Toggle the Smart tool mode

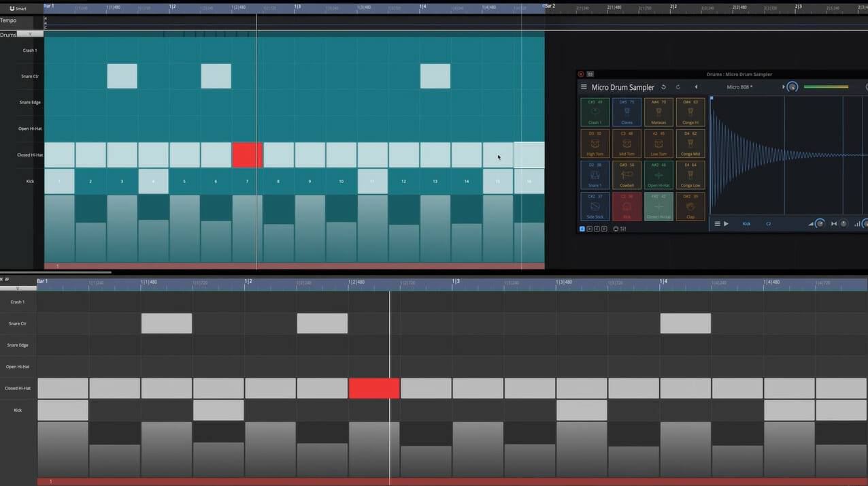click(x=18, y=8)
